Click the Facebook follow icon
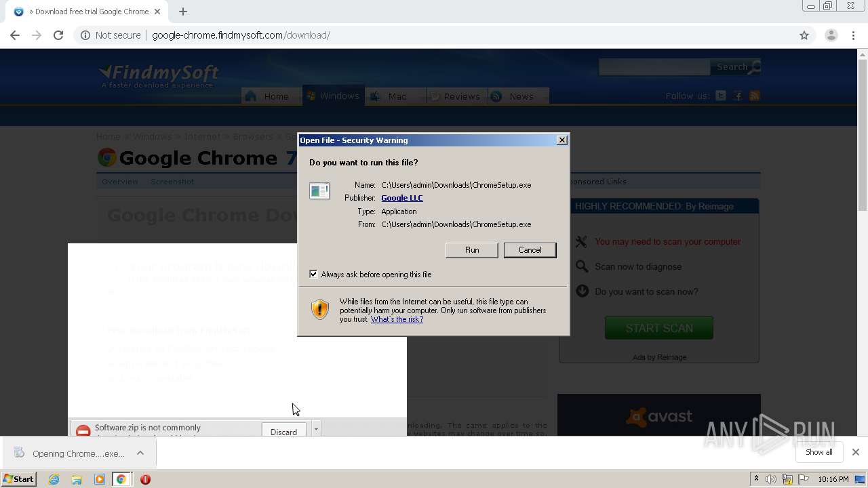The width and height of the screenshot is (868, 488). tap(738, 96)
